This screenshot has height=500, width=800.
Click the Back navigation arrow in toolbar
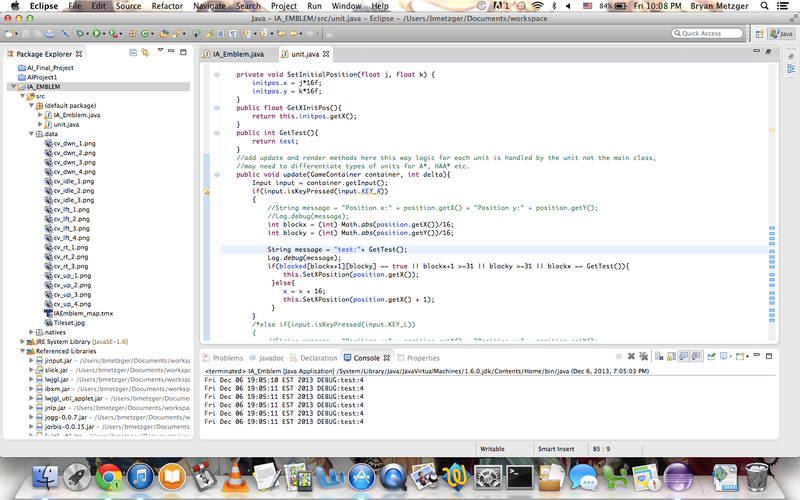[293, 34]
